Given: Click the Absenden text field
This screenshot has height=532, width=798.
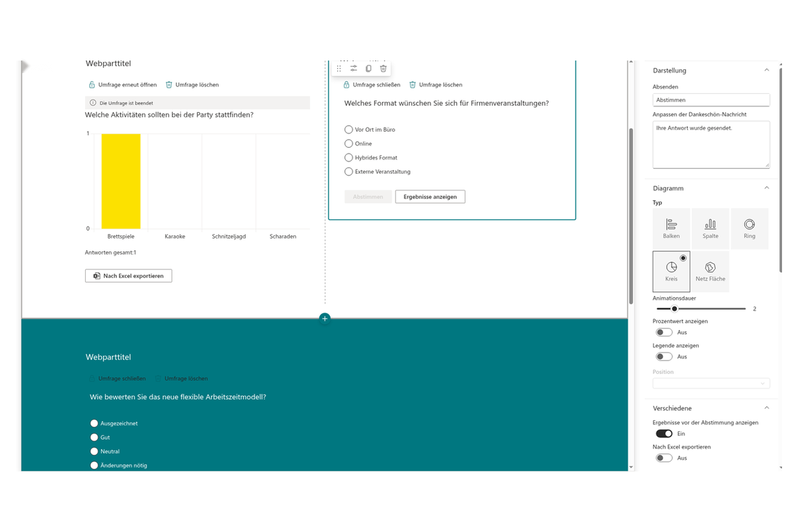Looking at the screenshot, I should click(x=711, y=100).
